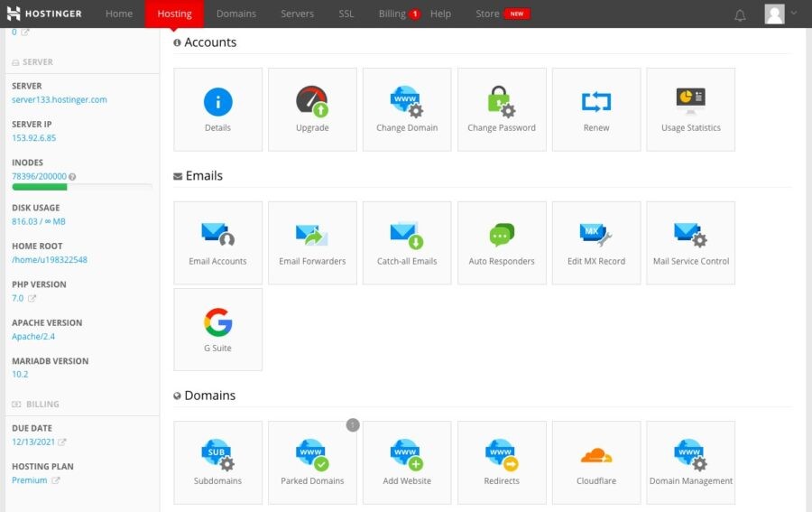812x512 pixels.
Task: Click the notifications bell icon
Action: pos(740,15)
